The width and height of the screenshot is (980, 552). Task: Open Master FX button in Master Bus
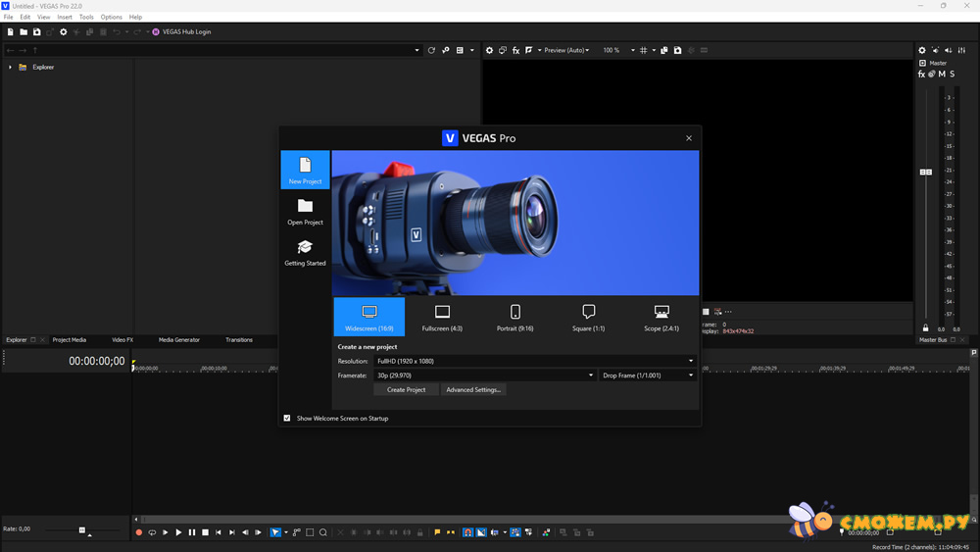click(921, 74)
